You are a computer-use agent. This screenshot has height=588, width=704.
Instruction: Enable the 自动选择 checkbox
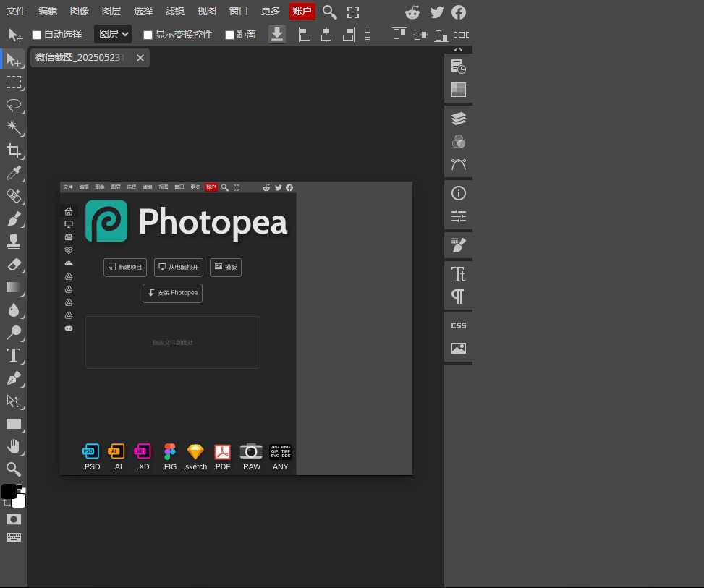36,34
